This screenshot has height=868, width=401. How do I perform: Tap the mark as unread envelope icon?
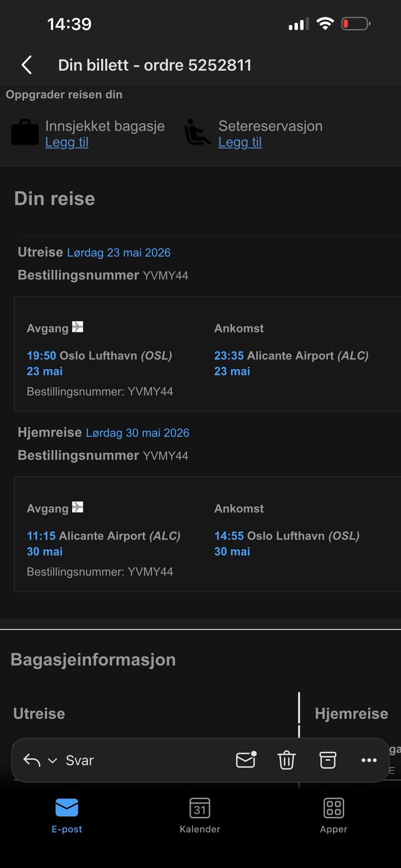[x=246, y=760]
